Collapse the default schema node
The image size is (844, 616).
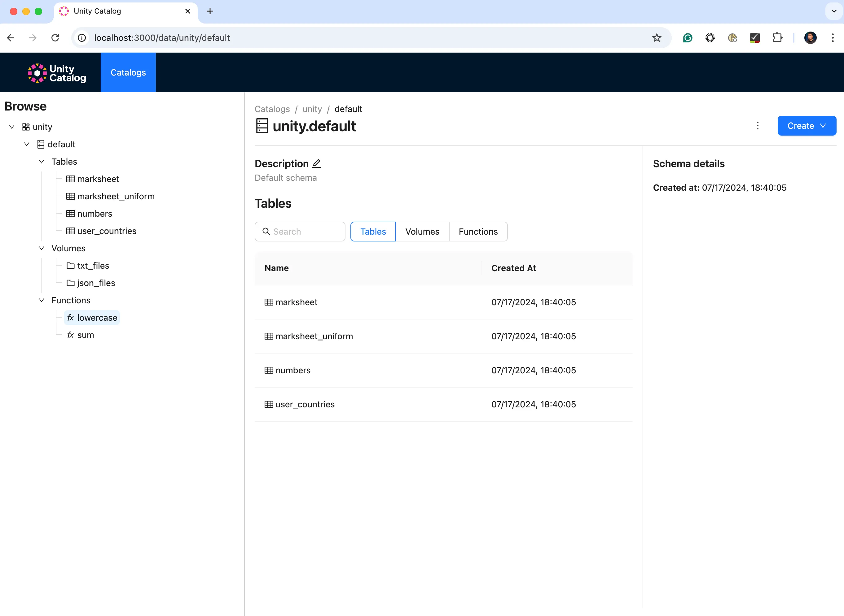click(27, 144)
